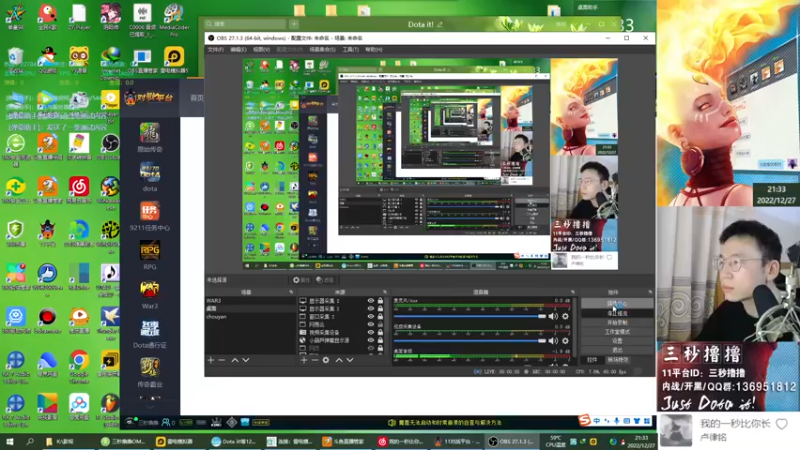Toggle visibility of 小葫芦弹幕显示源 source
Image resolution: width=800 pixels, height=450 pixels.
[371, 340]
